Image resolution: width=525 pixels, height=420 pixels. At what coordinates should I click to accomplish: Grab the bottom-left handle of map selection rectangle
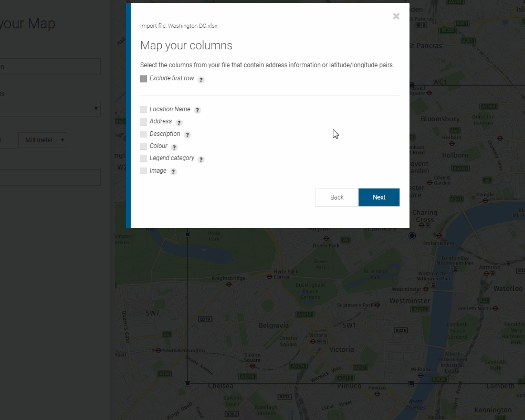187,383
